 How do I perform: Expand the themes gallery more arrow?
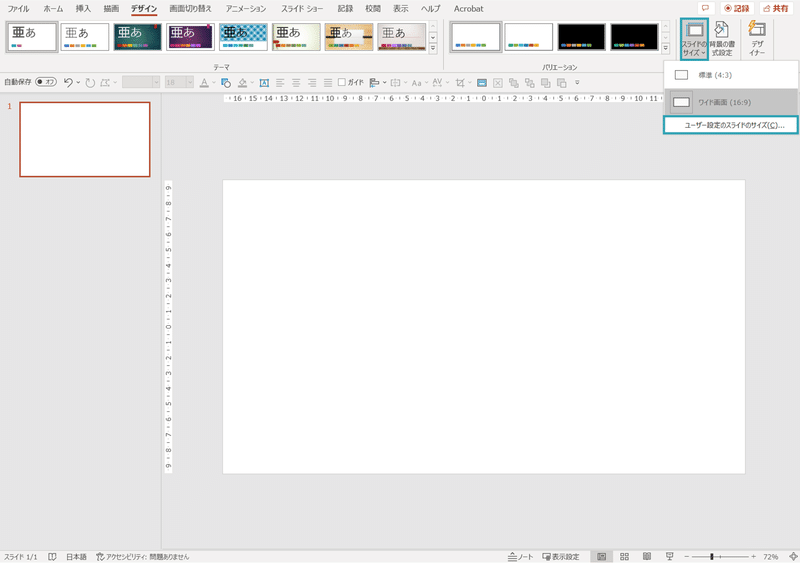pos(433,49)
